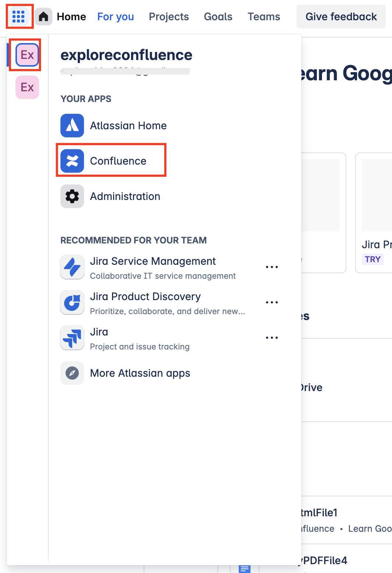The width and height of the screenshot is (392, 573).
Task: Open options menu next to Jira Service Management
Action: pyautogui.click(x=272, y=267)
